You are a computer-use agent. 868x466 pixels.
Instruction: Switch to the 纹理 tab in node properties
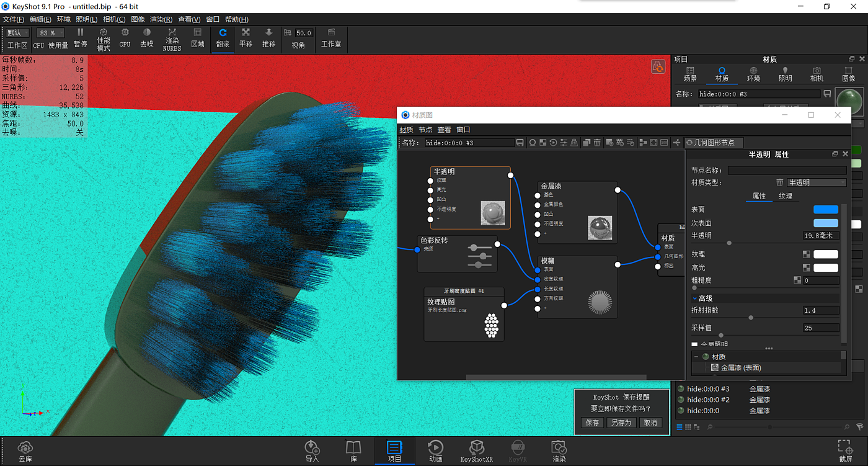(786, 196)
